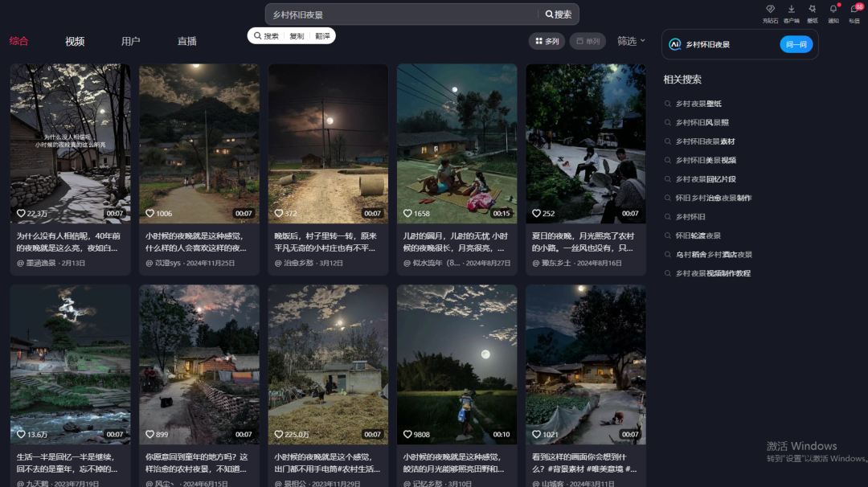Click search icon beside 乡村怀旧夜景素材
This screenshot has width=868, height=487.
pyautogui.click(x=668, y=141)
